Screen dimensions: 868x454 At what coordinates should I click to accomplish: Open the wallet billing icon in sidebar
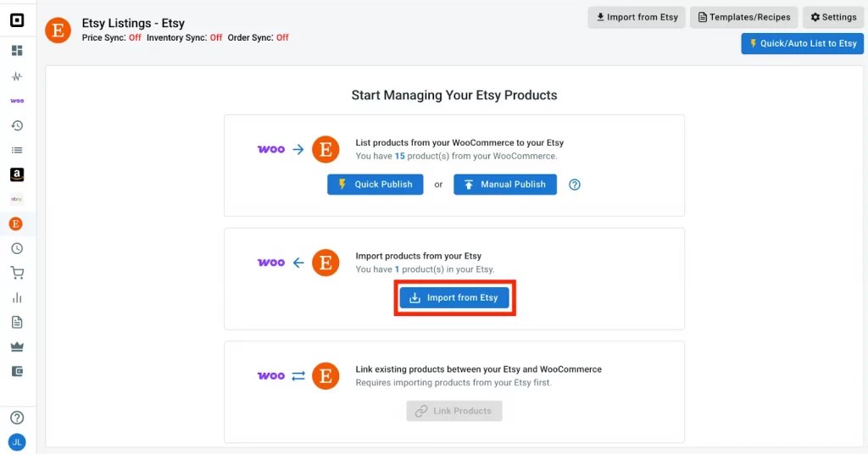17,371
